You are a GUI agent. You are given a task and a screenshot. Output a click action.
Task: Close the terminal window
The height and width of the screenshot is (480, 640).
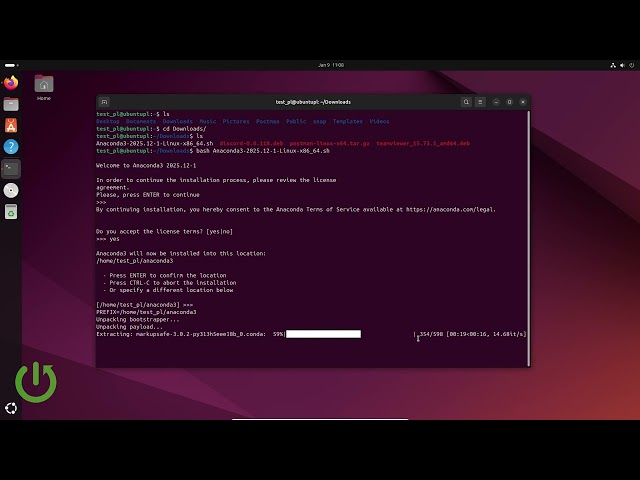[x=523, y=102]
